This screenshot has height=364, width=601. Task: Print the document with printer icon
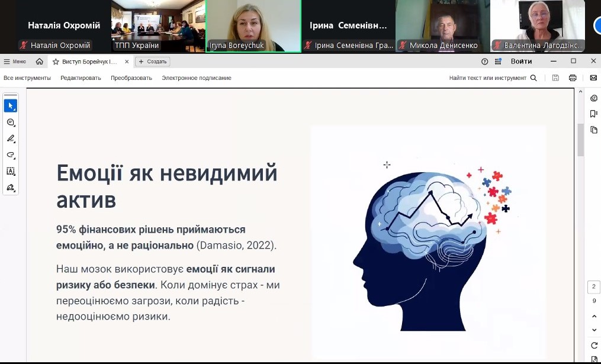point(573,78)
